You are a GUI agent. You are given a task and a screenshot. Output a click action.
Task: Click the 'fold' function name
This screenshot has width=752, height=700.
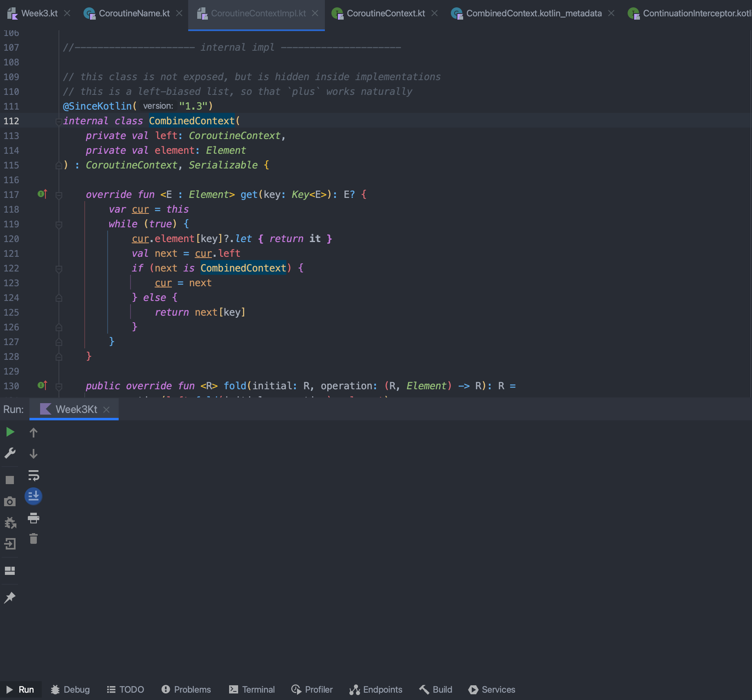235,386
